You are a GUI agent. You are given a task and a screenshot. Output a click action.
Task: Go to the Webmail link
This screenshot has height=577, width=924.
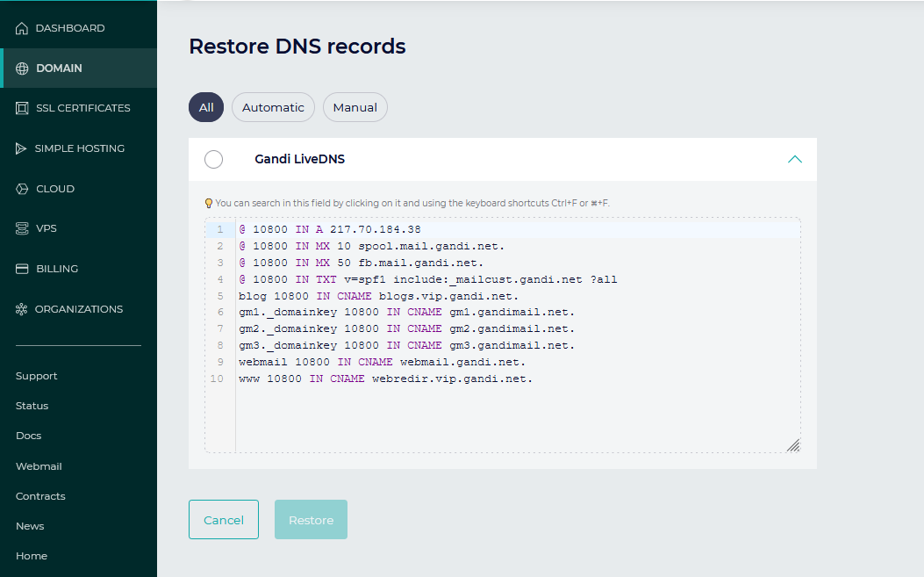pos(39,466)
